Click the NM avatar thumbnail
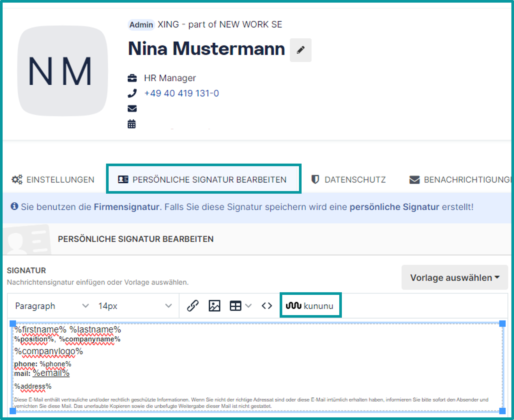514x420 pixels. tap(63, 71)
